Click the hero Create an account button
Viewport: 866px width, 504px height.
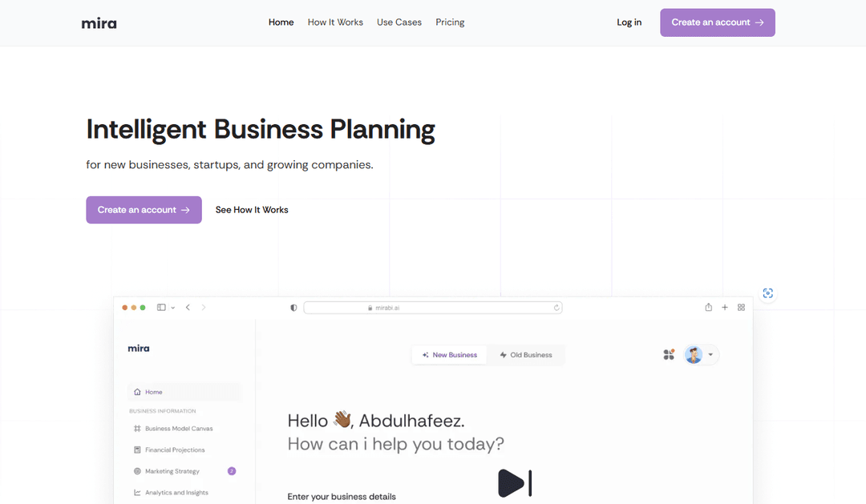pos(144,210)
